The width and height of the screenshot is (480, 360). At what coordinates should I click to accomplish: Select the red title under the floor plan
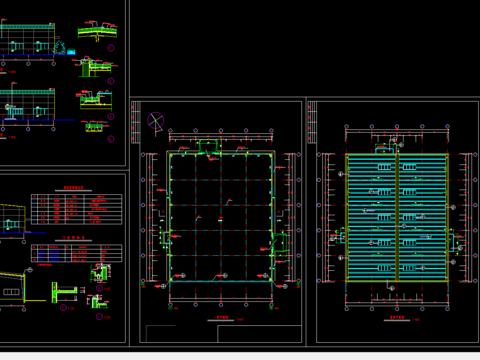click(221, 317)
